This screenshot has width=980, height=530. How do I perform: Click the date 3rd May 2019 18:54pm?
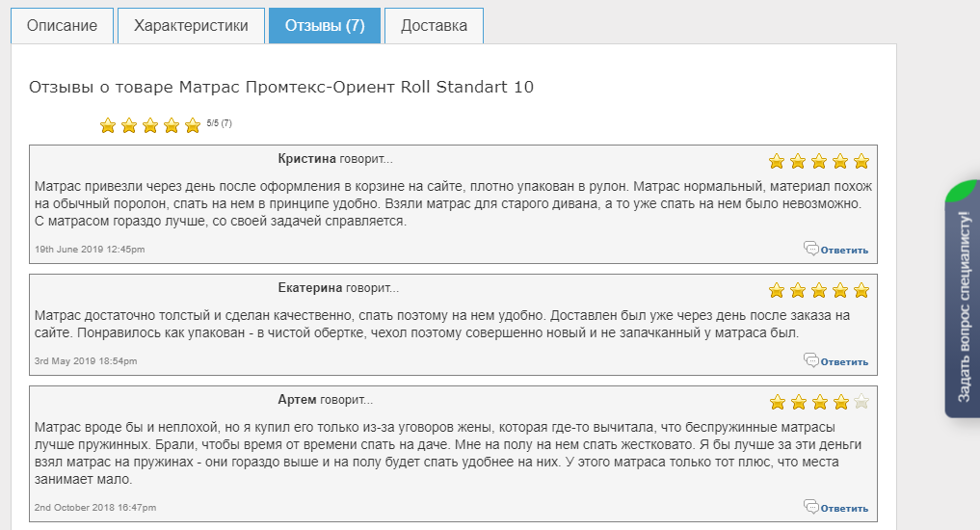[x=86, y=361]
